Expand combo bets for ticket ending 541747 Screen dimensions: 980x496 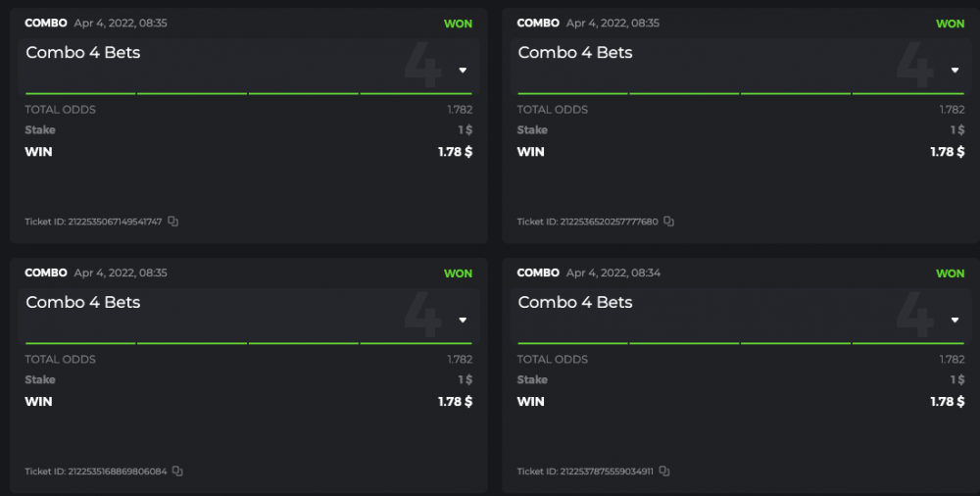click(x=463, y=71)
